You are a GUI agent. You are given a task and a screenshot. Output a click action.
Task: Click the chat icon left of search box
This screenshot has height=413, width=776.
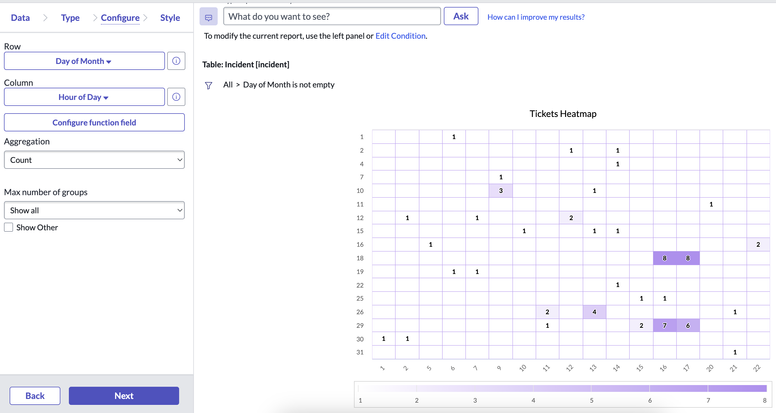208,17
